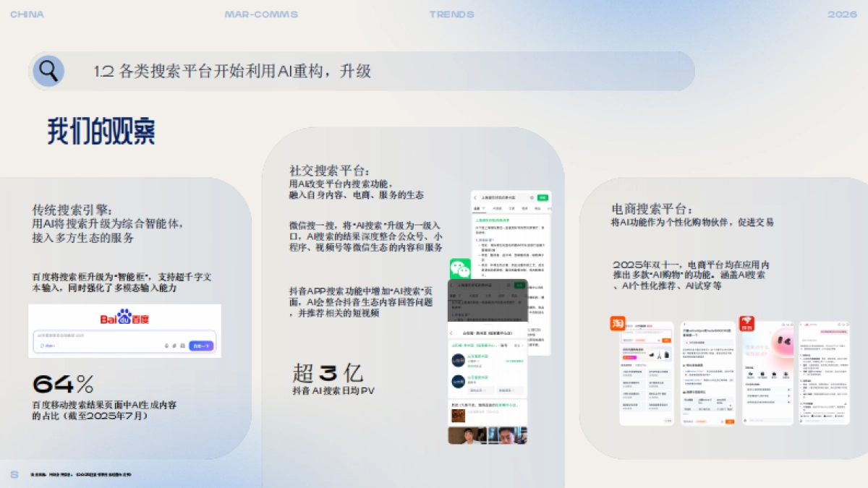Click the green search button in the top phone screenshot
868x488 pixels.
click(542, 197)
